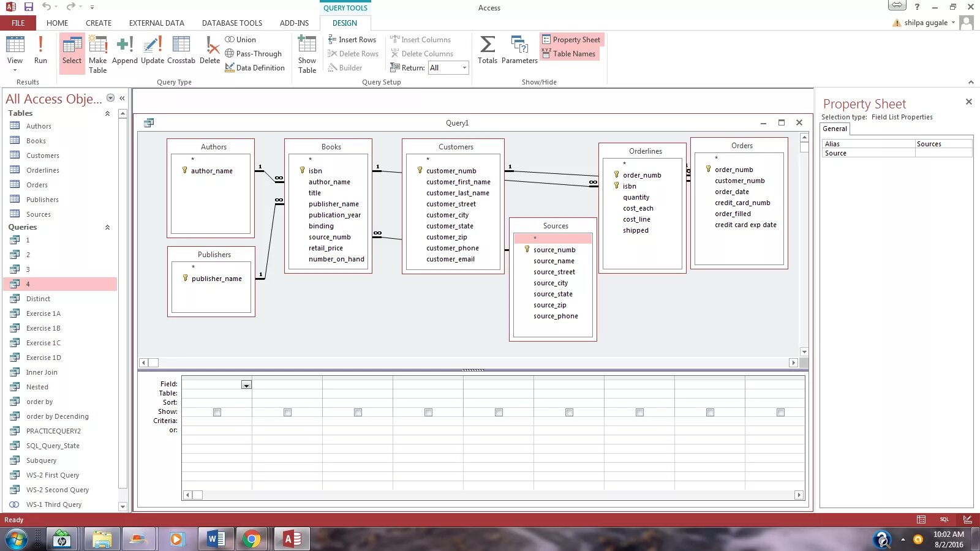Click Insert Columns in Query Setup

click(x=420, y=39)
